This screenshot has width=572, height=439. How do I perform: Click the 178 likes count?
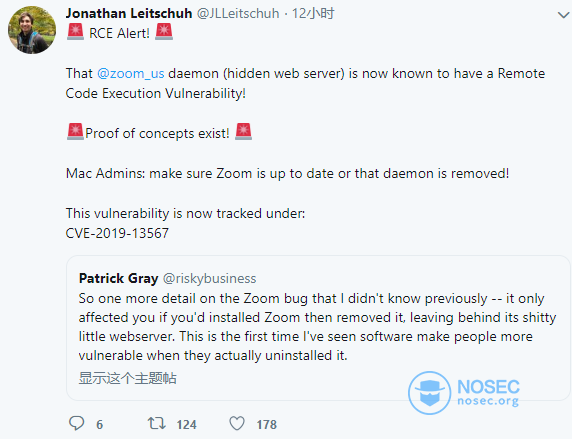(266, 424)
